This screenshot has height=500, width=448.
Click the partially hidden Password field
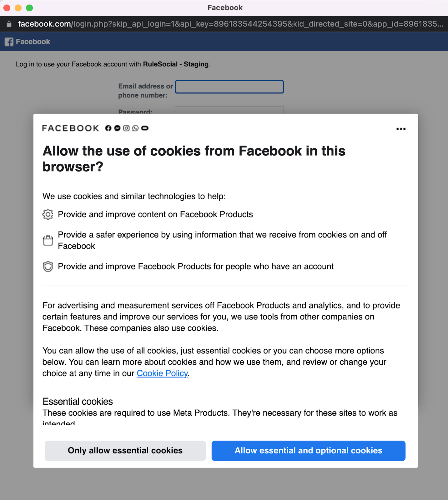[229, 110]
